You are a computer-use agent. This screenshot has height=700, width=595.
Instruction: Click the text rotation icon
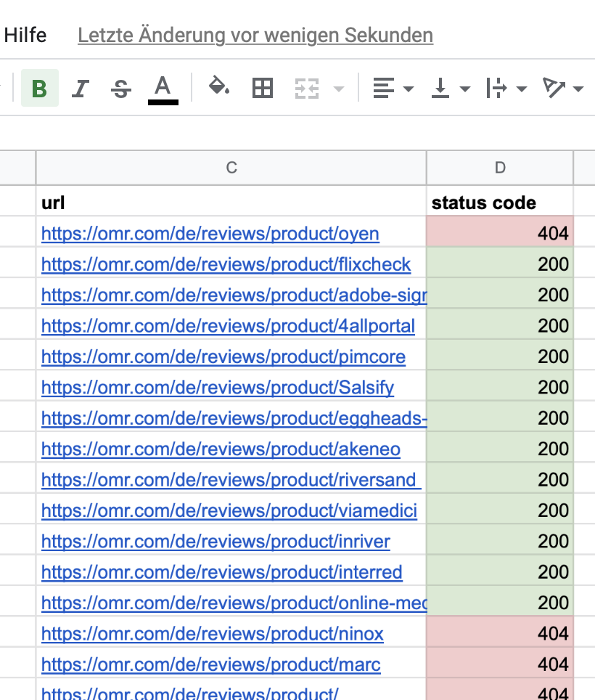click(x=554, y=87)
